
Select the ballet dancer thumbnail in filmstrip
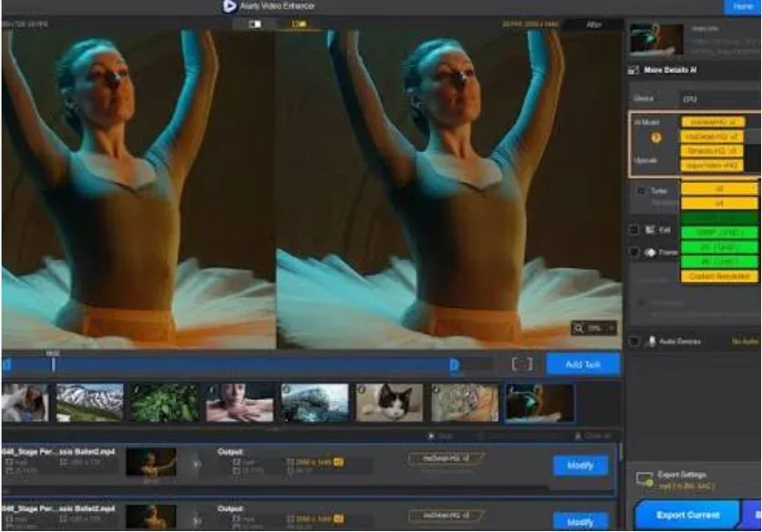pyautogui.click(x=540, y=403)
